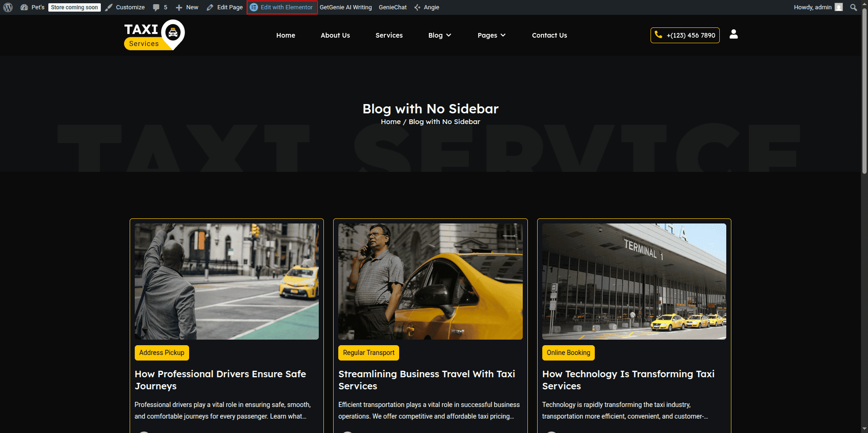The image size is (868, 433).
Task: Go to the Home nav link
Action: [x=286, y=35]
